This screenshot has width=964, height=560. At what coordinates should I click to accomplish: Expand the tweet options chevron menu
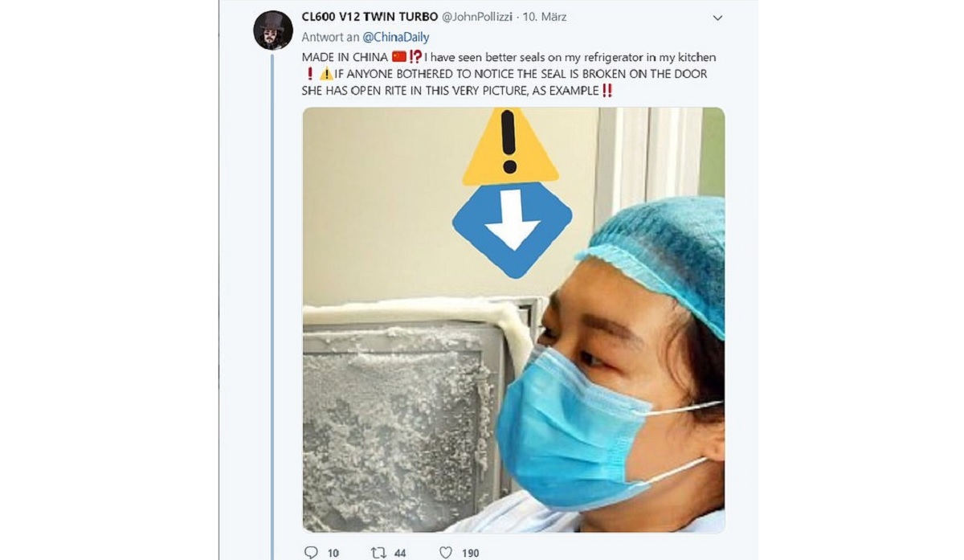(717, 18)
